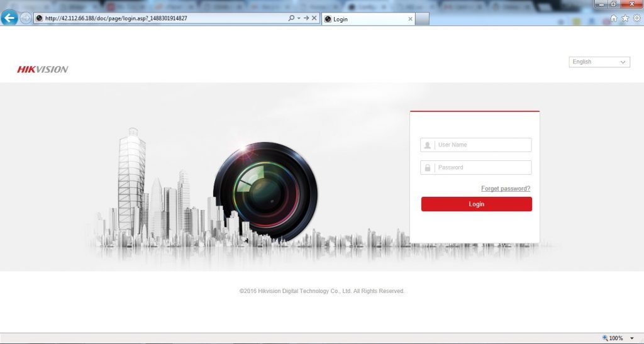Click the red Login button

[477, 204]
